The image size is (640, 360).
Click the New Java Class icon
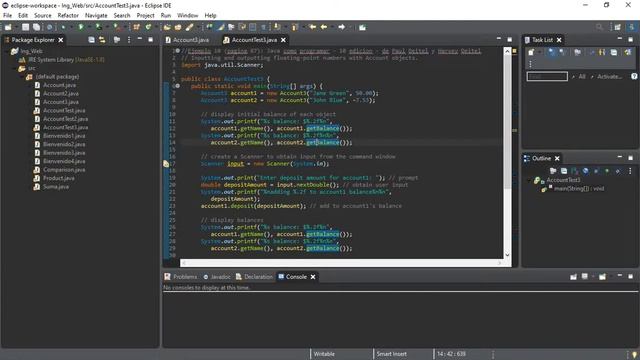pos(148,27)
